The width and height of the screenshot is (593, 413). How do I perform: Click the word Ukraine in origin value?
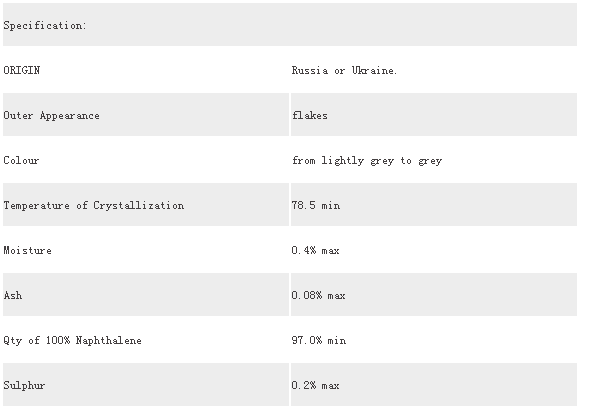pyautogui.click(x=374, y=70)
